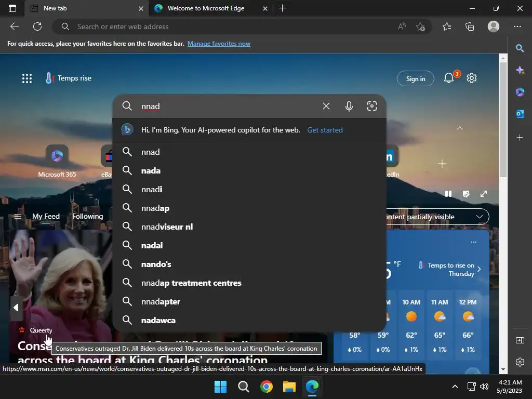This screenshot has width=532, height=399.
Task: Choose suggestion 'nada'
Action: 249,170
